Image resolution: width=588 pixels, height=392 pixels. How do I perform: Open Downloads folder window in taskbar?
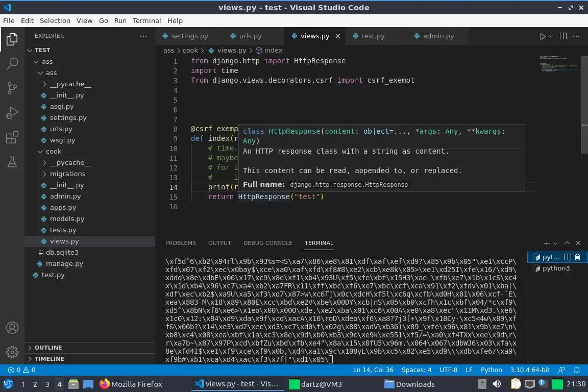pos(409,384)
